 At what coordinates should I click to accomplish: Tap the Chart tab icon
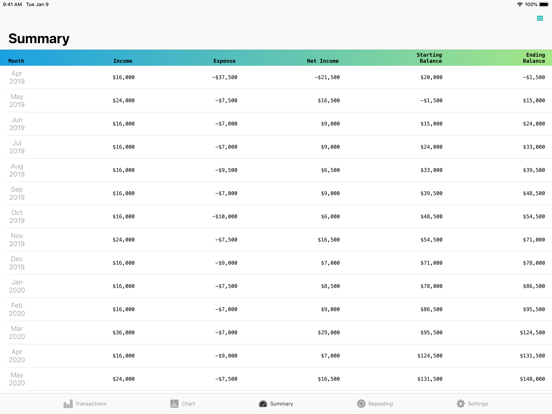tap(174, 404)
